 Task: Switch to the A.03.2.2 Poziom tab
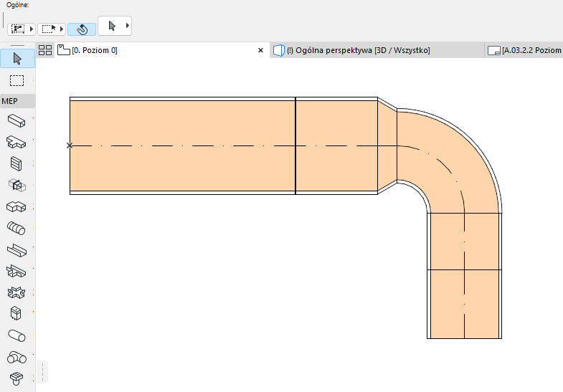coord(531,51)
